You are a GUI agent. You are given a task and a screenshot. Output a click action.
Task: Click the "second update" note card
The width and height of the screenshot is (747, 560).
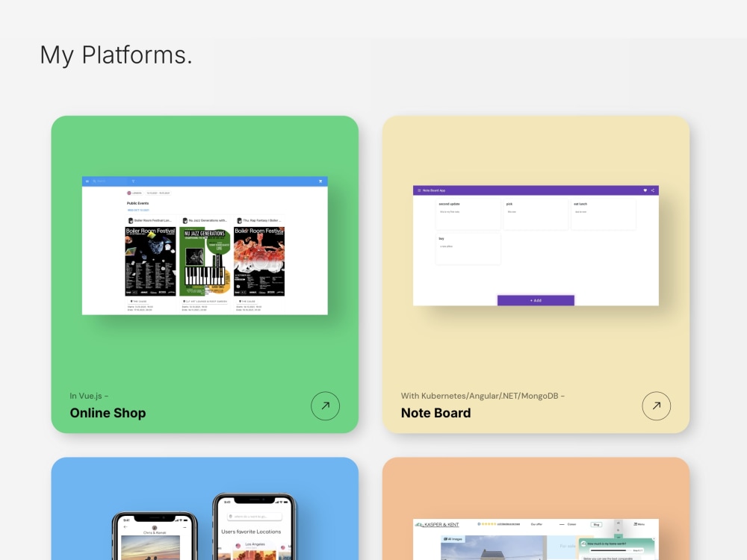(468, 214)
